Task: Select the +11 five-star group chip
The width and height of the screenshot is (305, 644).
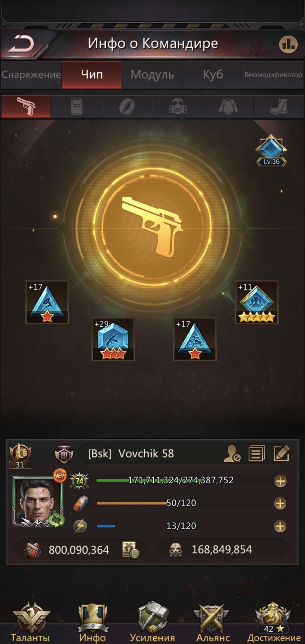Action: pyautogui.click(x=257, y=302)
